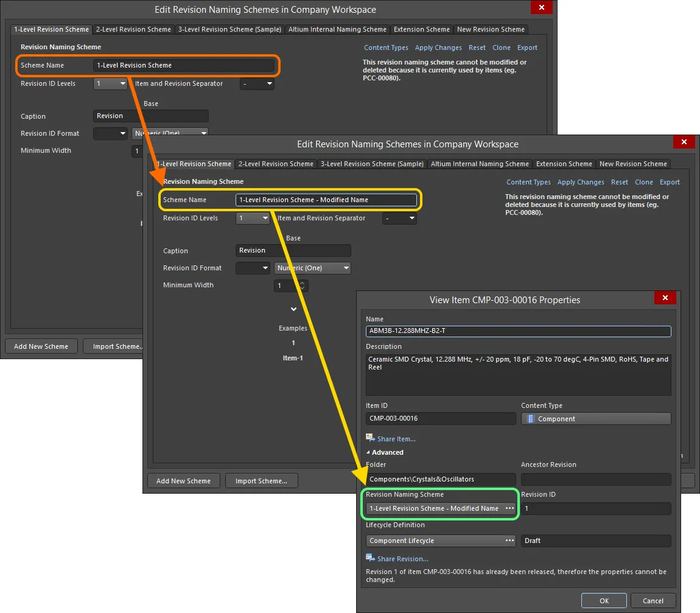Open Item and Revision Separator dropdown in rearmost dialog
Screen dimensions: 700x613
point(270,83)
